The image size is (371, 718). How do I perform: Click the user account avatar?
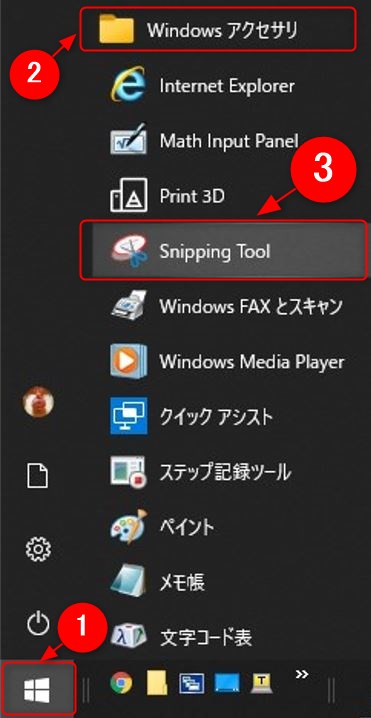[x=38, y=402]
